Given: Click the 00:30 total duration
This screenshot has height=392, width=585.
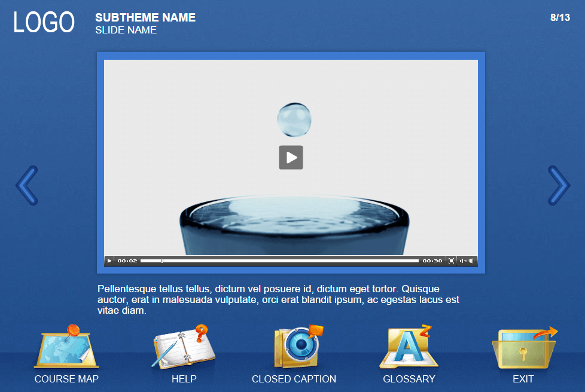Looking at the screenshot, I should coord(432,261).
